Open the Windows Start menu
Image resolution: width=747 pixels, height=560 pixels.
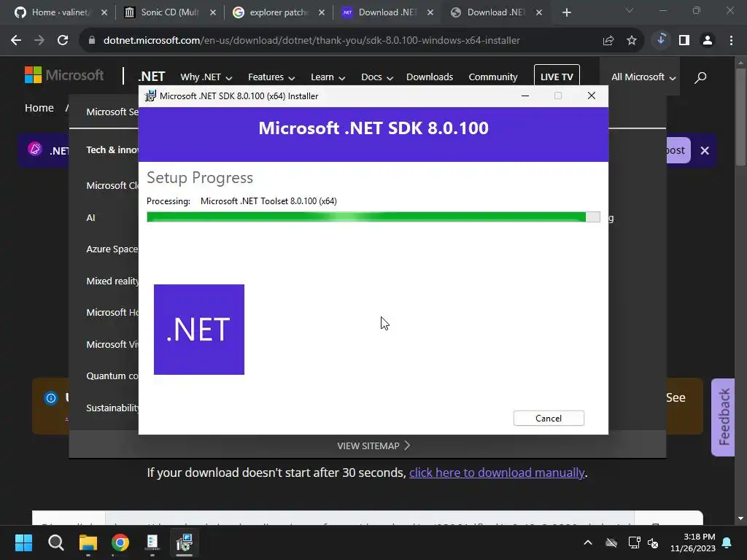click(23, 542)
